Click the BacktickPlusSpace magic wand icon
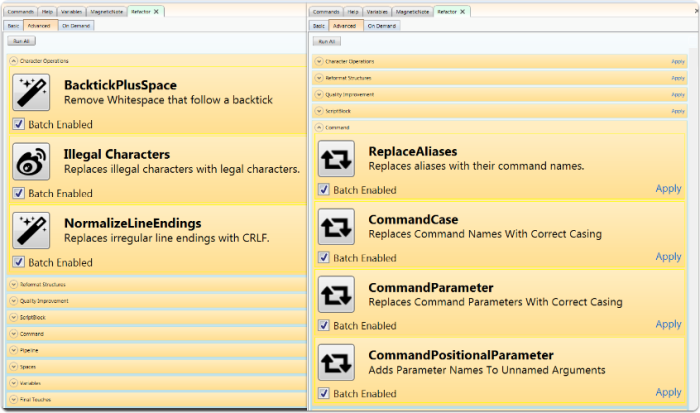700x413 pixels. tap(31, 92)
